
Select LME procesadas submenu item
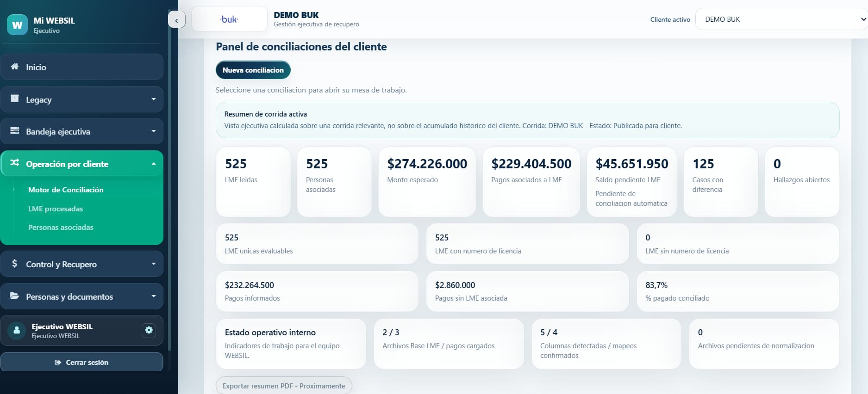(x=56, y=209)
